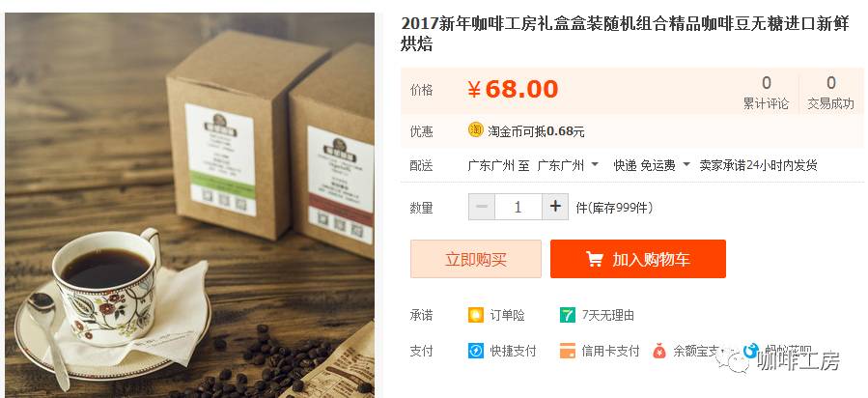
Task: Open the 交易成功 transactions count
Action: pos(830,93)
